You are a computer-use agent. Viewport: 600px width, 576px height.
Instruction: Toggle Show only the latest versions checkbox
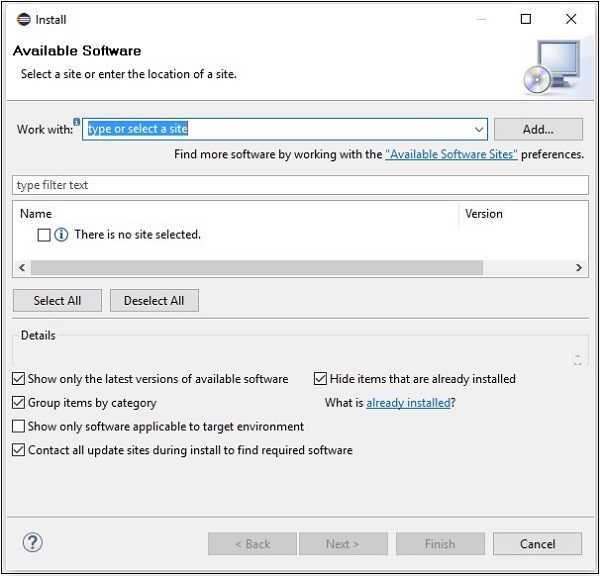19,379
